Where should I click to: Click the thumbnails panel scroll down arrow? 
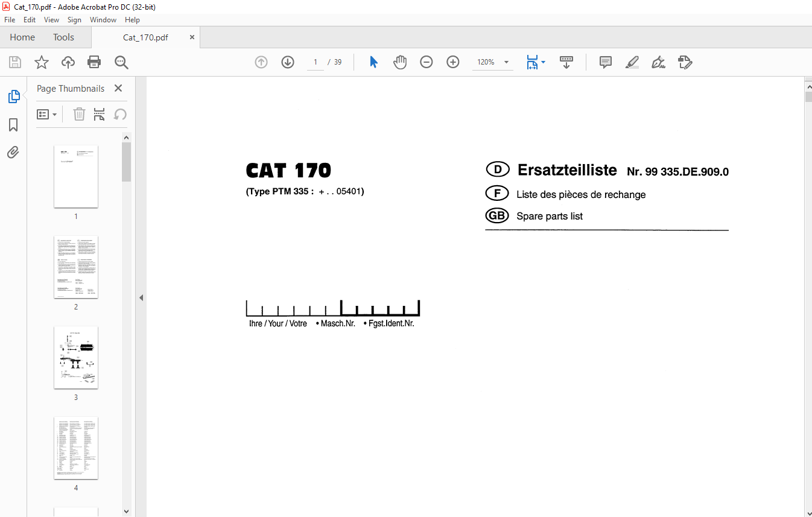tap(126, 511)
